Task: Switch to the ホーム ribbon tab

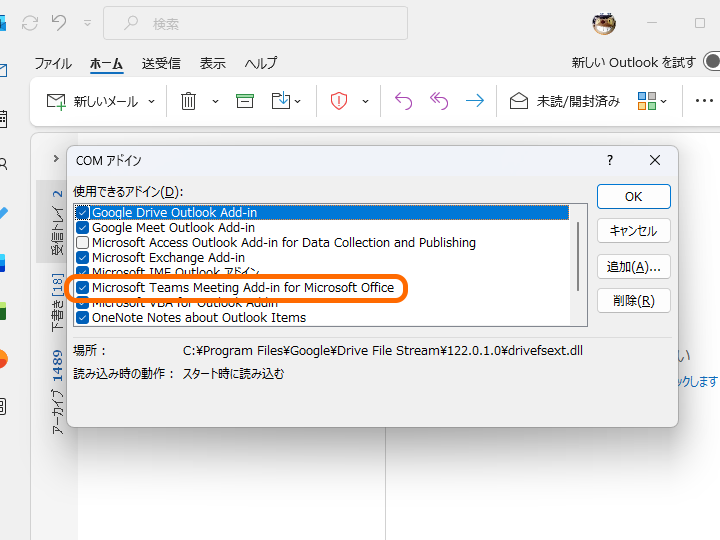Action: [106, 63]
